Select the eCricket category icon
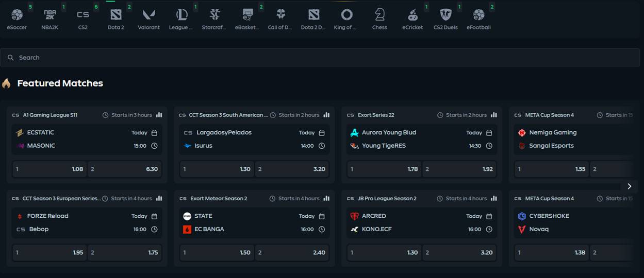Image resolution: width=644 pixels, height=278 pixels. click(412, 15)
